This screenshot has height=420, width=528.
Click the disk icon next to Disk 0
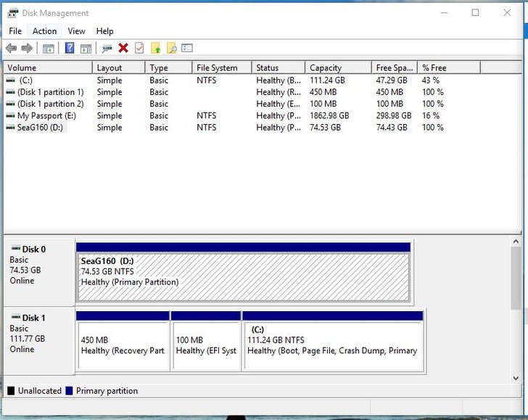[15, 249]
